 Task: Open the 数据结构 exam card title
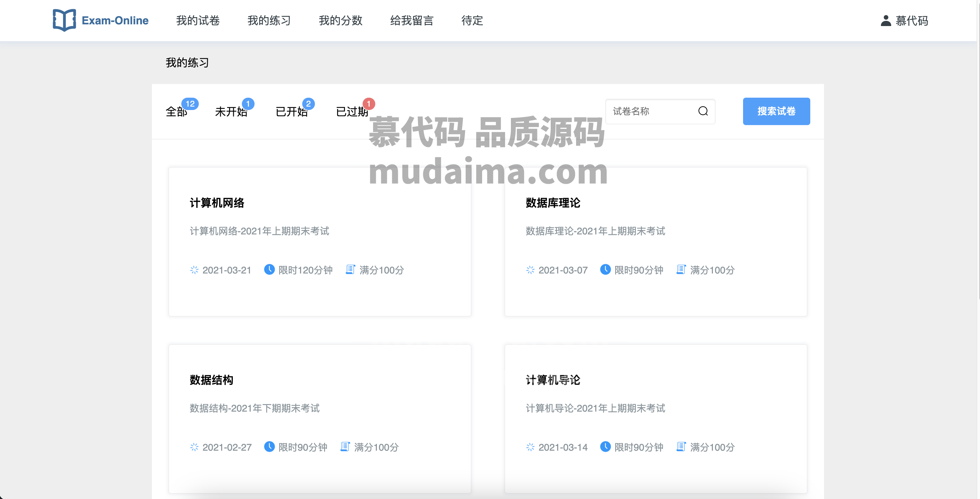coord(211,380)
